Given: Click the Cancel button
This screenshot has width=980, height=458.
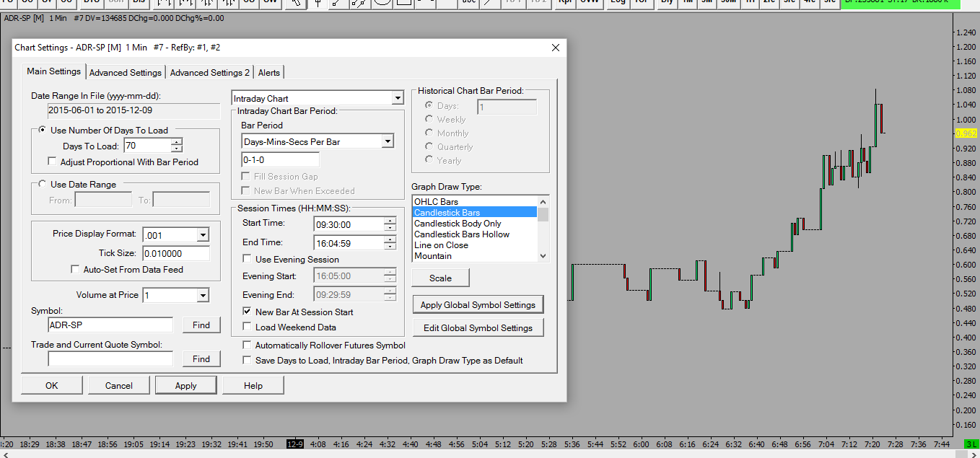Looking at the screenshot, I should pyautogui.click(x=119, y=385).
